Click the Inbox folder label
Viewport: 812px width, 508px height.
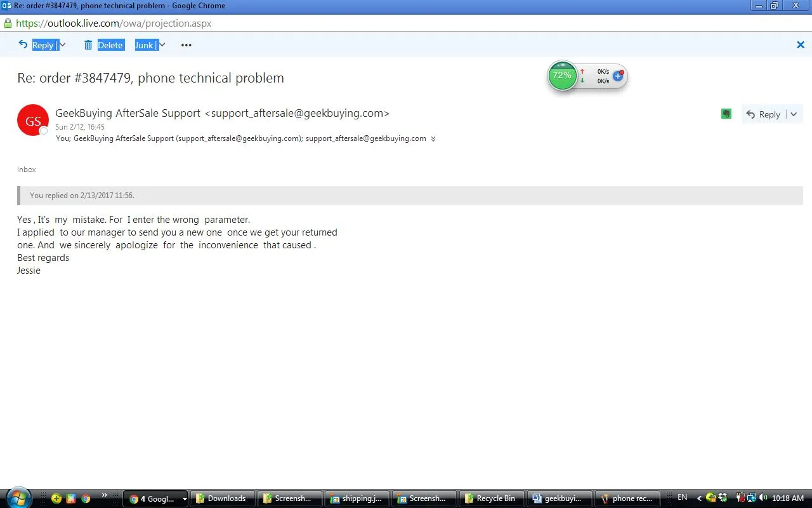point(27,170)
